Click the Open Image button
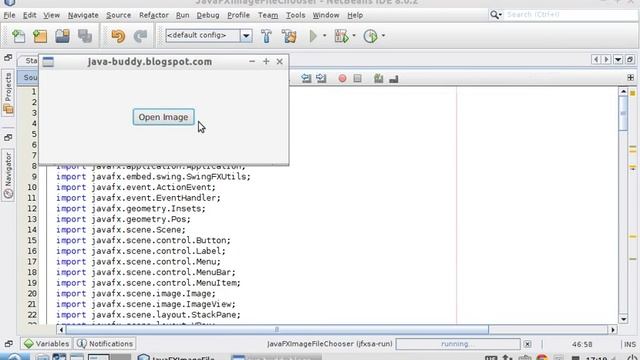 point(163,117)
